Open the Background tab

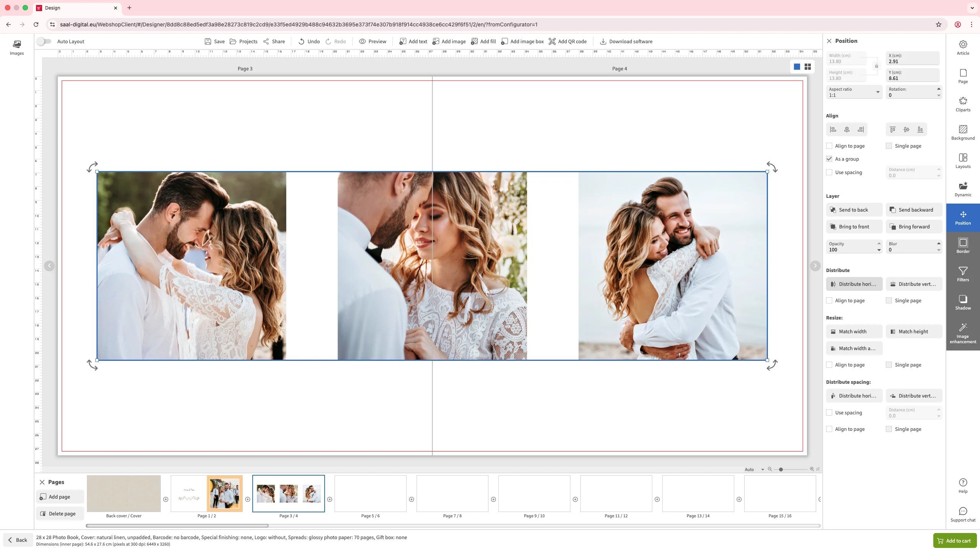(x=963, y=132)
